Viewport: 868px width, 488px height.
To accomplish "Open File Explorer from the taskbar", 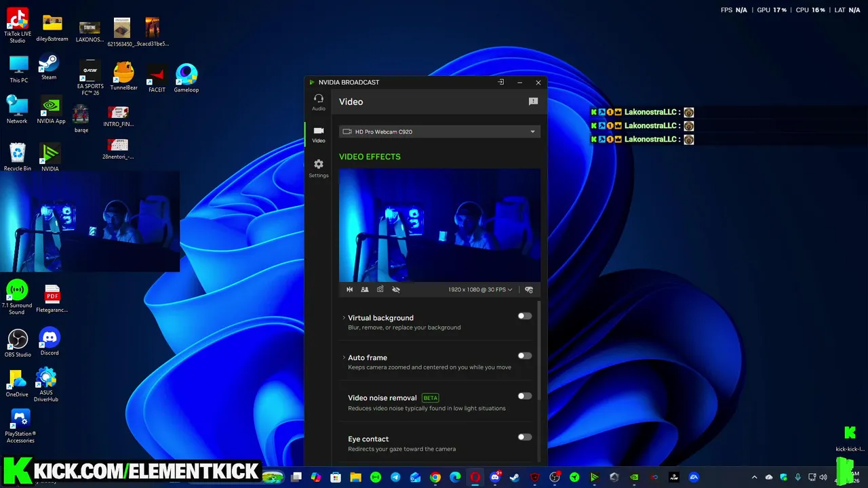I will coord(355,477).
